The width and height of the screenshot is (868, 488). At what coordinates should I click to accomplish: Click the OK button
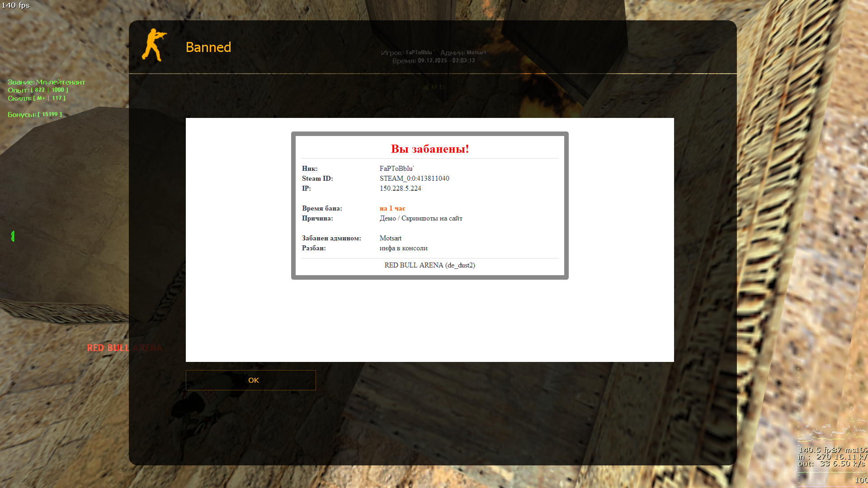coord(250,380)
